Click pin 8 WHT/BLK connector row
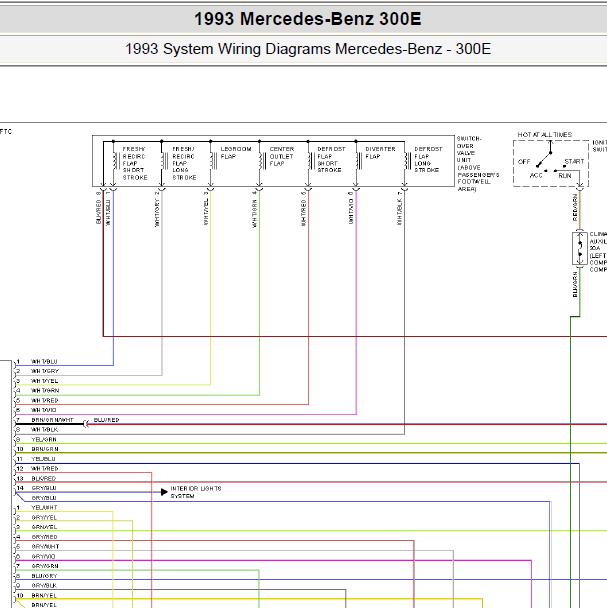Viewport: 607px width, 608px height. (x=37, y=430)
